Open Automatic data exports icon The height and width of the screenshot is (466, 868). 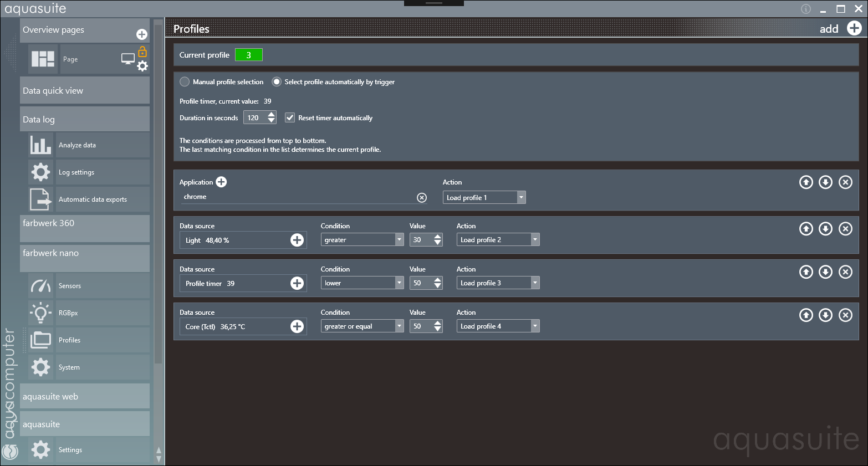coord(40,199)
